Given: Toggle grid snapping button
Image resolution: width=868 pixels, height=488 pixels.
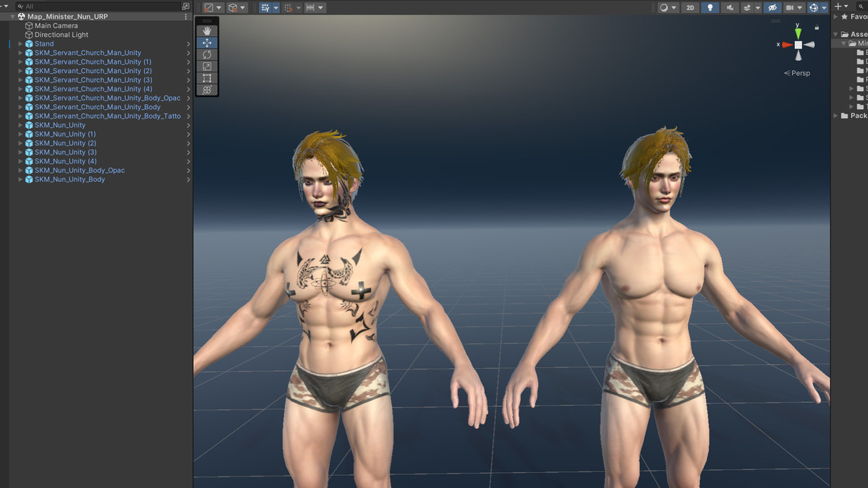Looking at the screenshot, I should (265, 7).
